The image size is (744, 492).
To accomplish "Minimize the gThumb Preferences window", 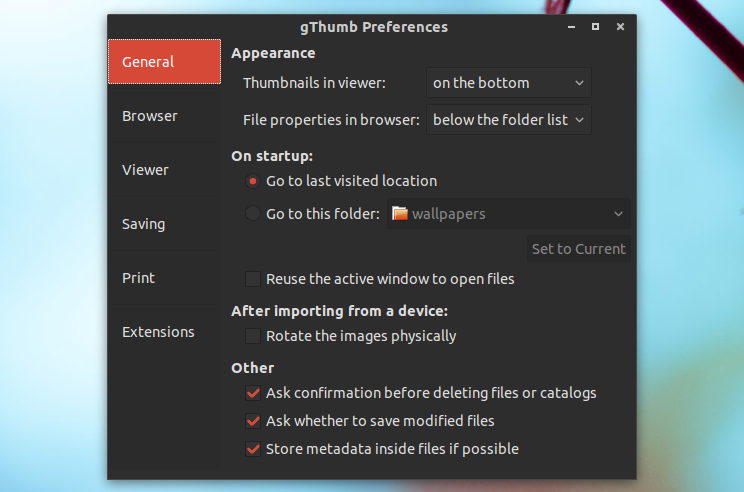I will [570, 27].
